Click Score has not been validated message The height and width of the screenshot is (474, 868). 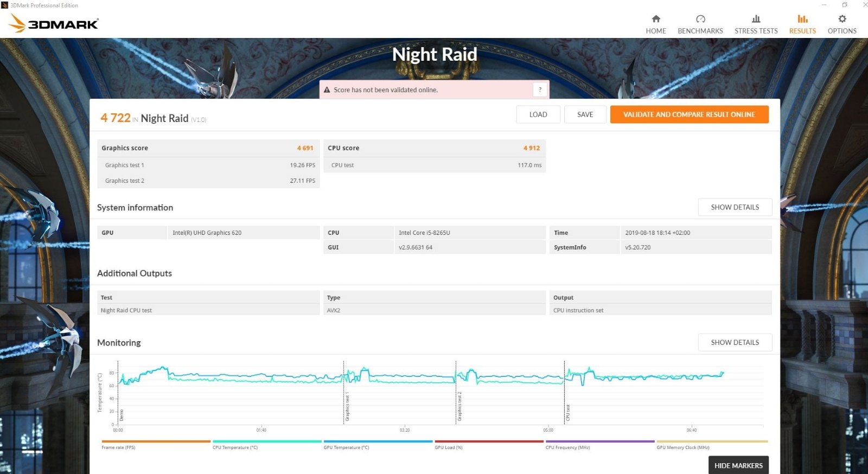tap(386, 90)
